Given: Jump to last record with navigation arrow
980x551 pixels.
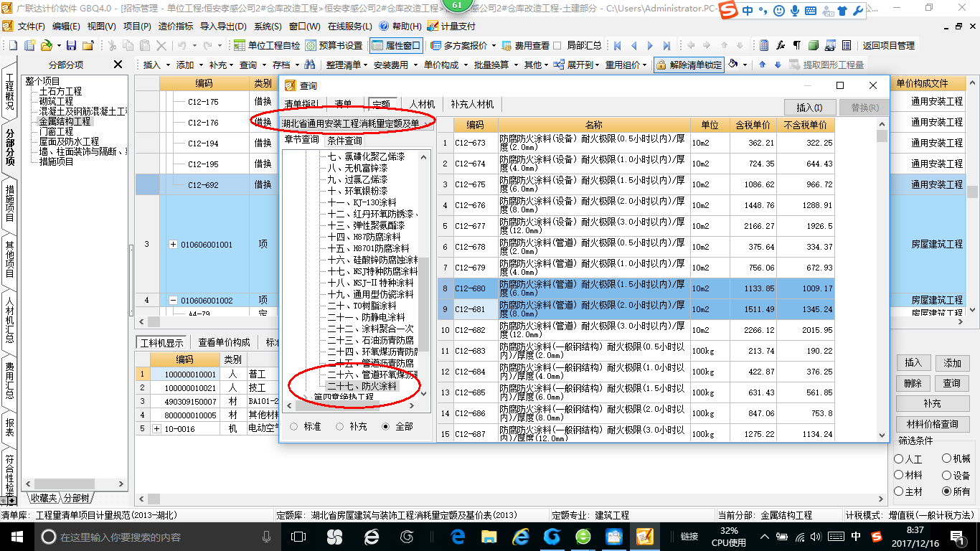Looking at the screenshot, I should point(666,45).
